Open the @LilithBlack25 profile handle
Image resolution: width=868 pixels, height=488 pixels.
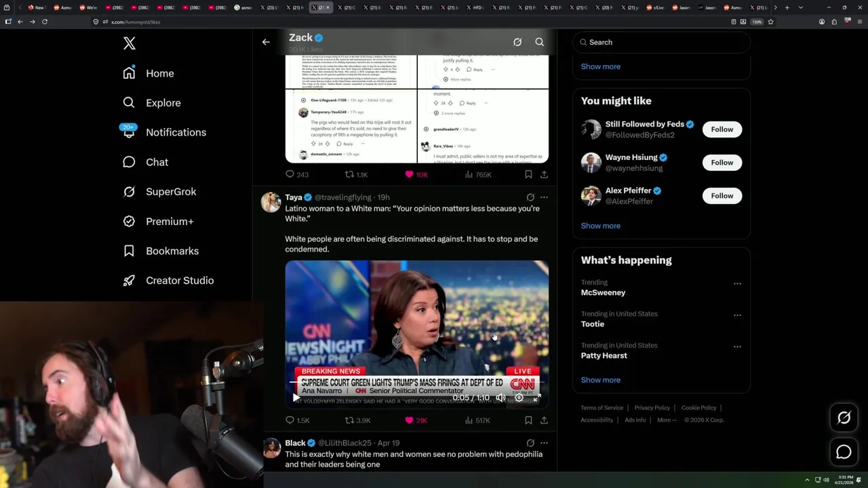(344, 443)
